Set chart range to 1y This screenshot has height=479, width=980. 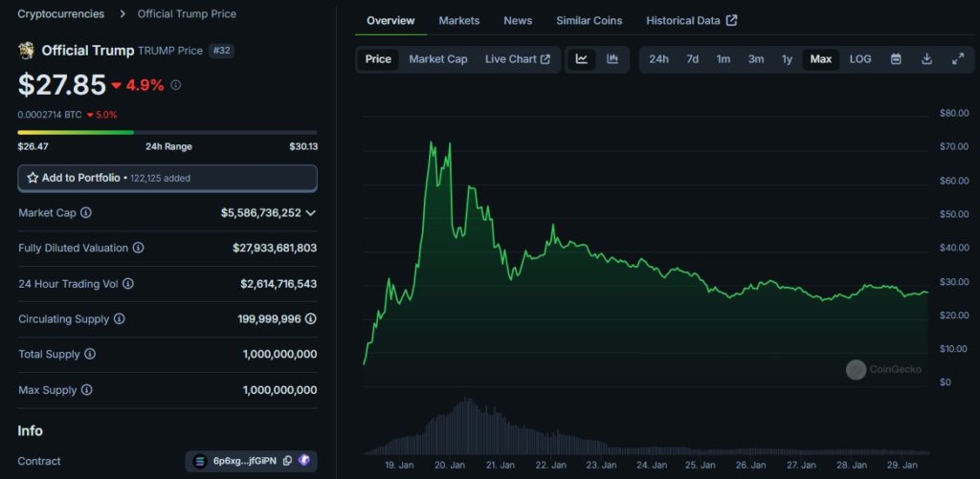coord(787,59)
